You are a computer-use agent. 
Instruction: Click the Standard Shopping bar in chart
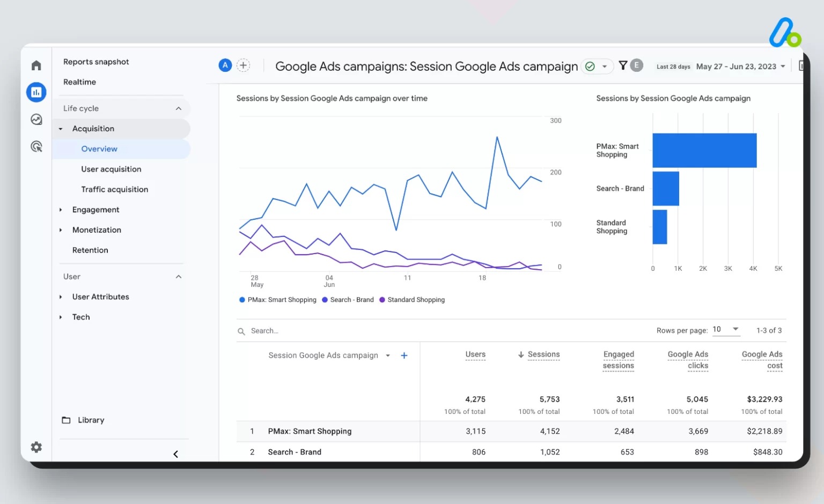click(x=660, y=227)
